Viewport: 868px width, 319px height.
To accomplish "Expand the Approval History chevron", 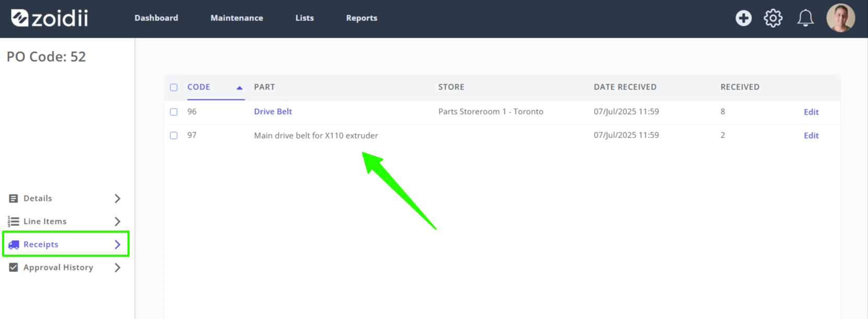I will pos(118,267).
